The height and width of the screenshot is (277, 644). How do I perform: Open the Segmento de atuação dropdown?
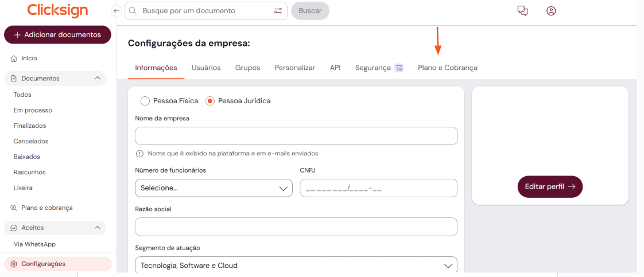coord(296,266)
